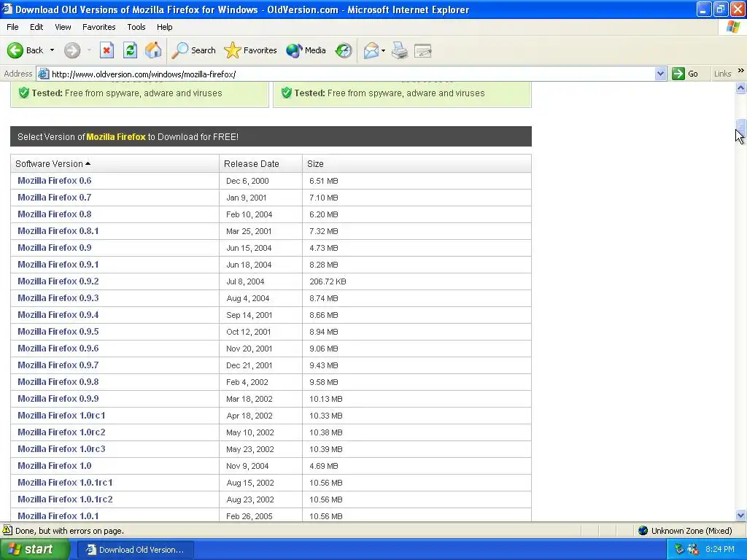Open the Search pane
747x560 pixels.
click(x=193, y=50)
